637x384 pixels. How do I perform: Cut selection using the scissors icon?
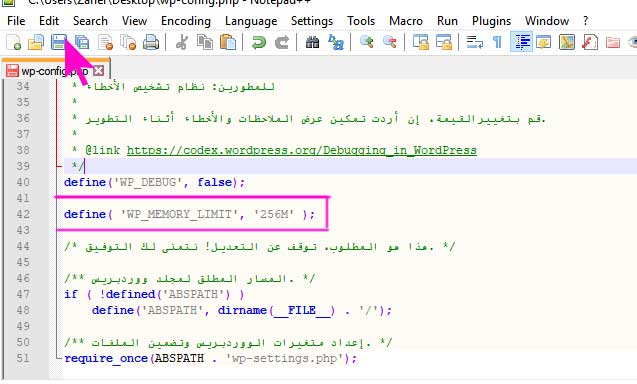pyautogui.click(x=182, y=42)
